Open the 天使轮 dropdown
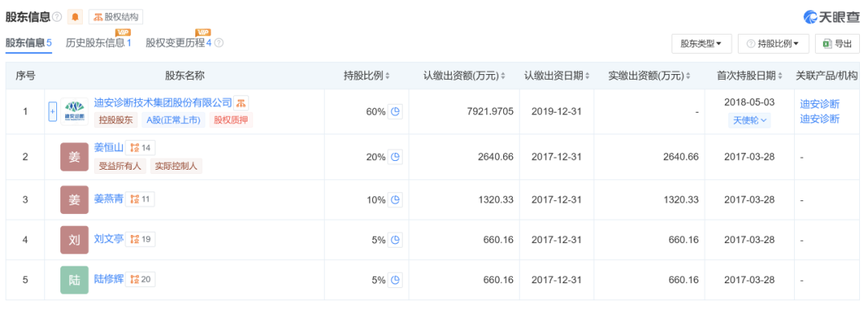868x309 pixels. click(x=749, y=120)
